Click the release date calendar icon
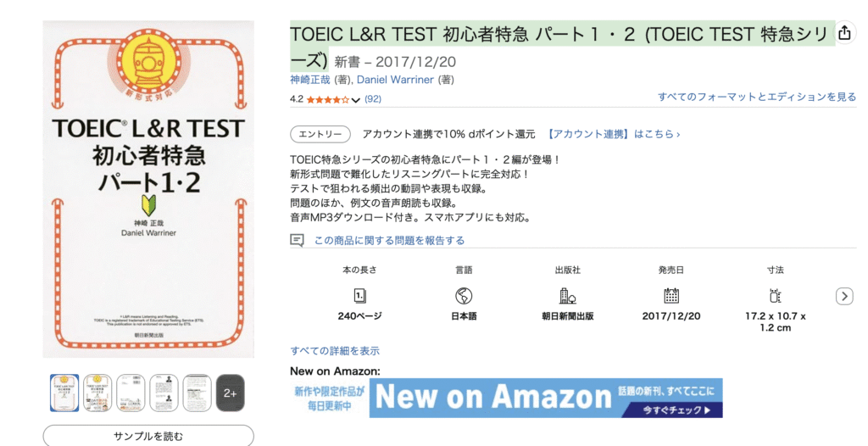868x446 pixels. click(671, 296)
